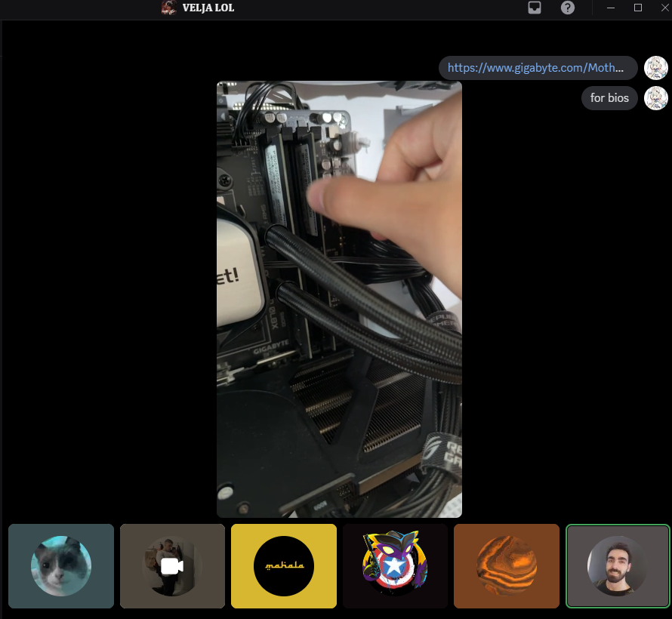Viewport: 672px width, 619px height.
Task: Select the orange planet participant tile
Action: 506,566
